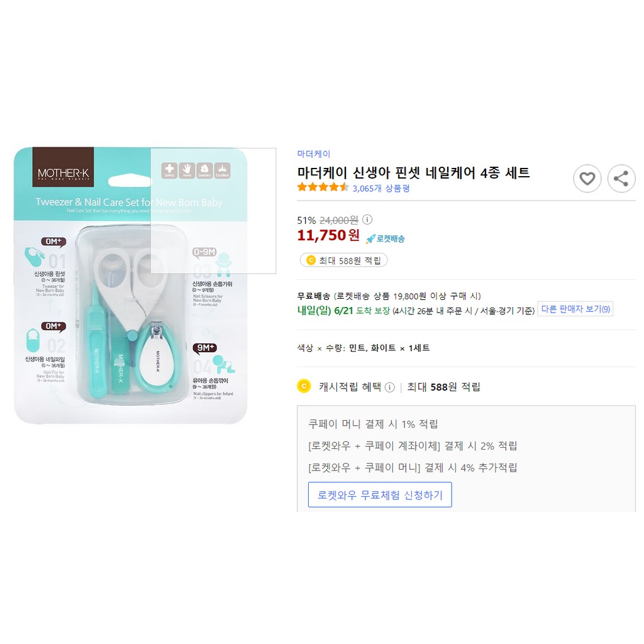
Task: Click the orange star rating icons
Action: pos(323,187)
